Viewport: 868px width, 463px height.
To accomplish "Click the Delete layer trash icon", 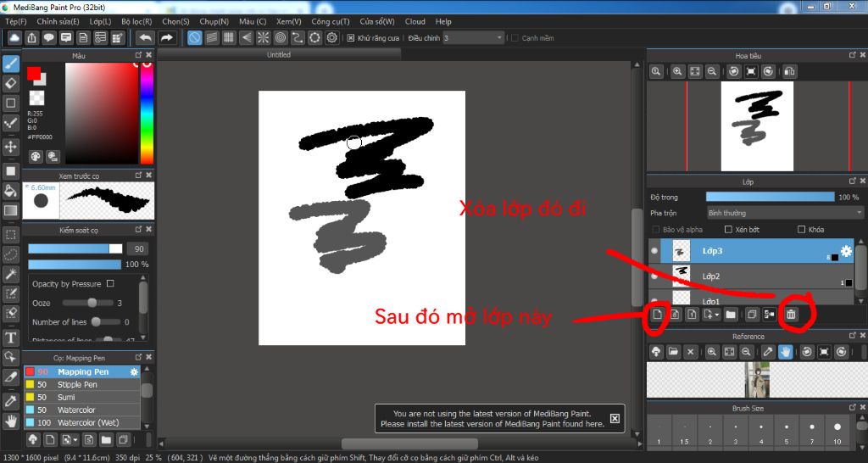I will (791, 315).
